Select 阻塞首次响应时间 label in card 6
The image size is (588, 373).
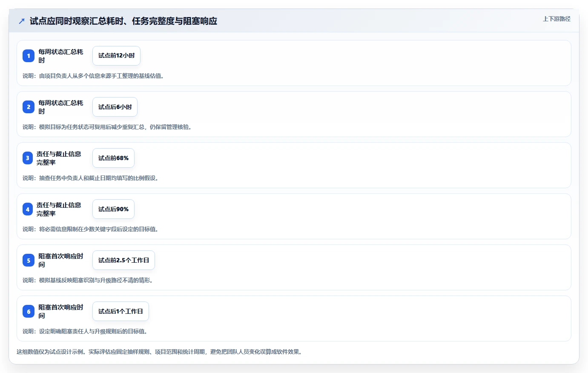[x=61, y=311]
